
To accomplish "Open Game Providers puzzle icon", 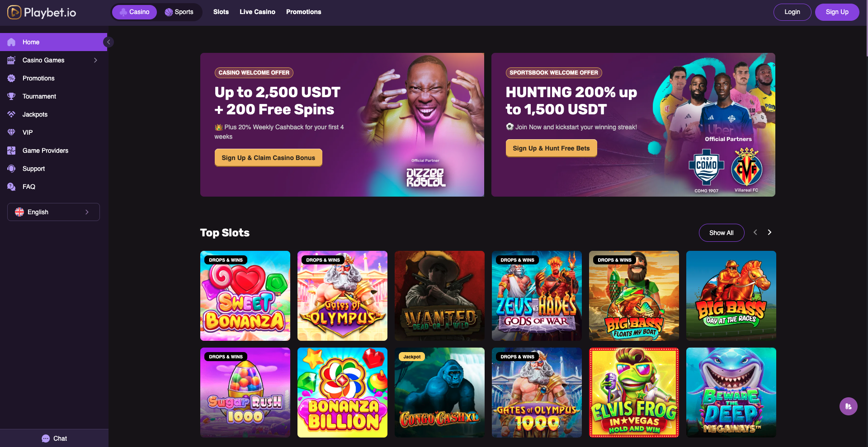I will click(11, 151).
